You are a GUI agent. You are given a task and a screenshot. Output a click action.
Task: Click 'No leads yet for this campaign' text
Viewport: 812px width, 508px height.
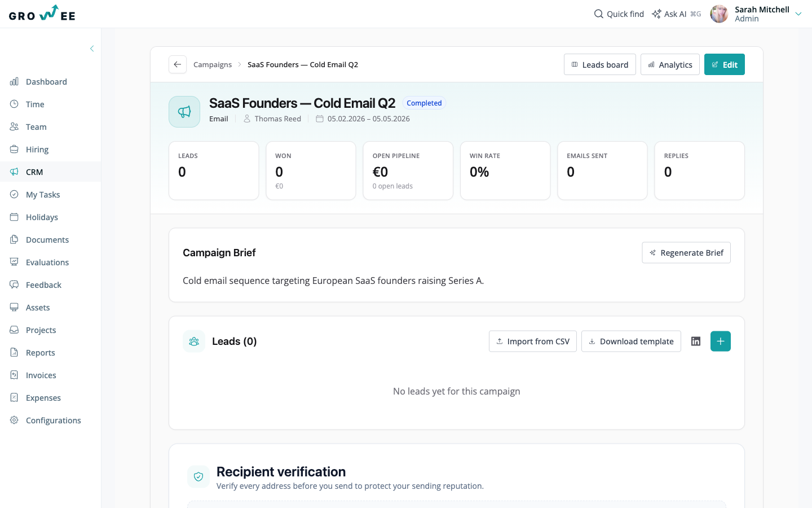[457, 391]
